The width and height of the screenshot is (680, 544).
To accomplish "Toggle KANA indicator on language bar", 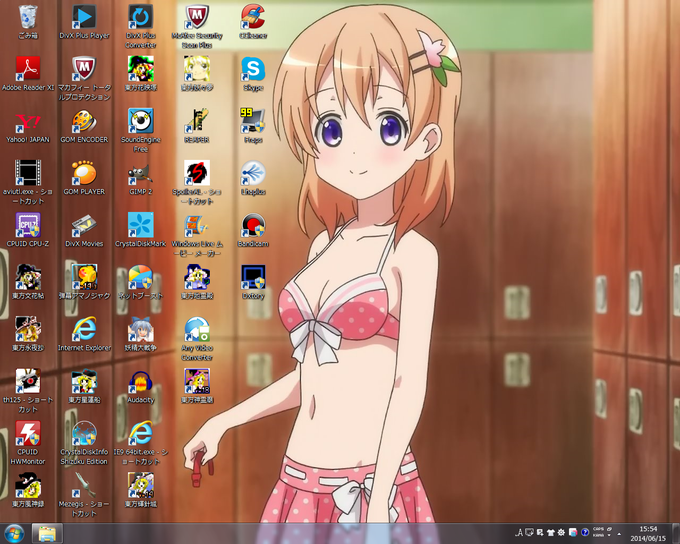I will pos(598,536).
